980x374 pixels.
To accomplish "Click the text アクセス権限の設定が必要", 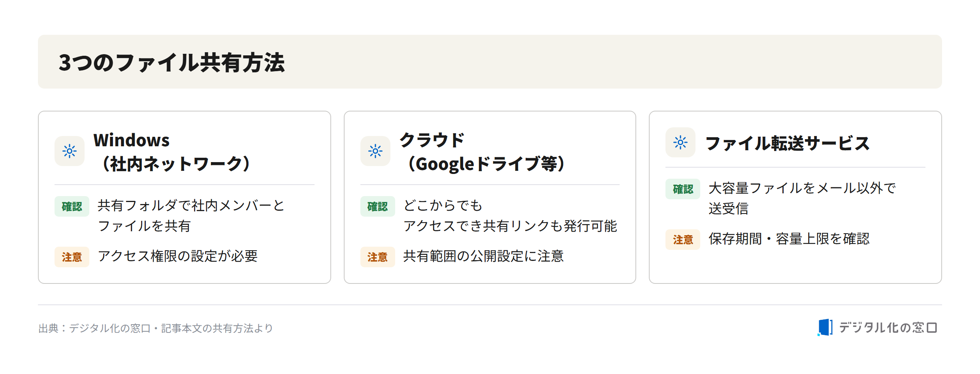I will pos(178,256).
